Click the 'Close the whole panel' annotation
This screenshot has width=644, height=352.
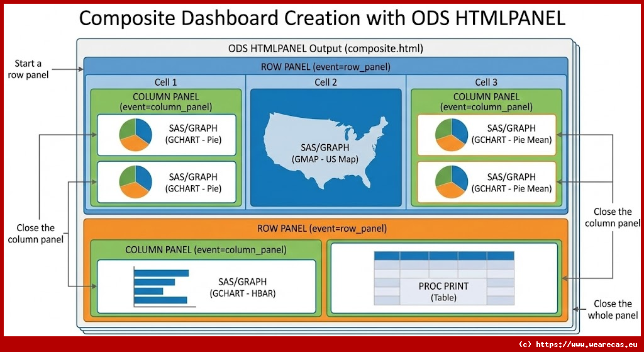click(613, 309)
